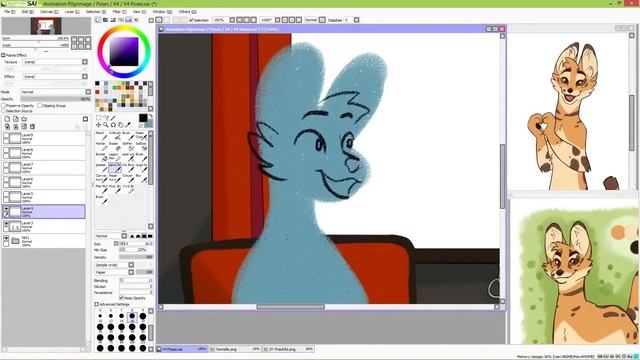Screen dimensions: 640x360
Task: Open the File menu
Action: pos(9,12)
